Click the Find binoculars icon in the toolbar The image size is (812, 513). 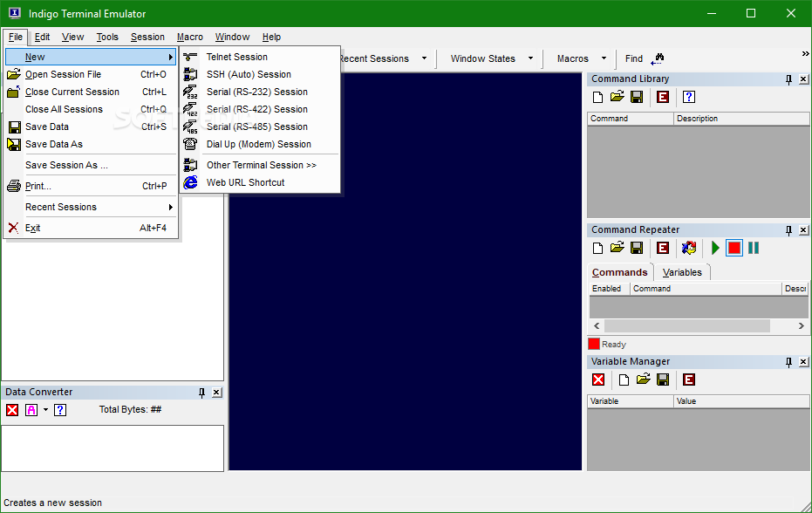coord(657,58)
